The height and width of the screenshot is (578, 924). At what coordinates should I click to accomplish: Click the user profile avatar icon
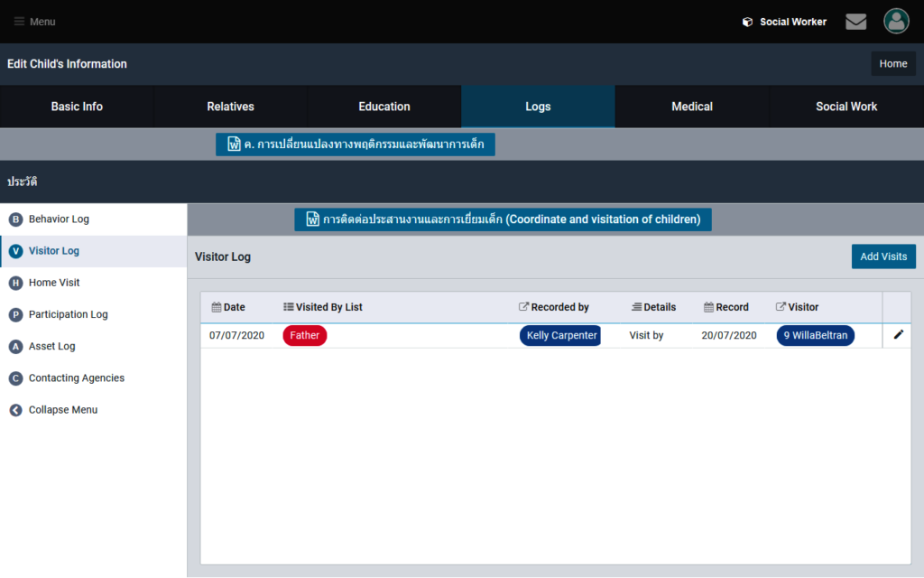[x=896, y=22]
